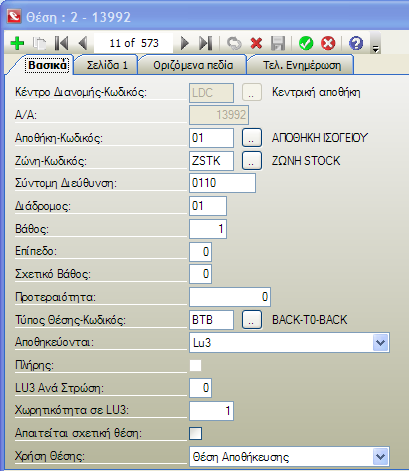The height and width of the screenshot is (471, 409).
Task: Go to previous record
Action: pyautogui.click(x=83, y=43)
